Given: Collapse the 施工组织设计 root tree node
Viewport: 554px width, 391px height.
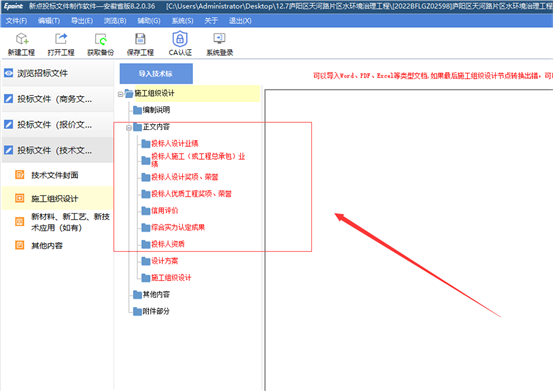Looking at the screenshot, I should point(120,94).
